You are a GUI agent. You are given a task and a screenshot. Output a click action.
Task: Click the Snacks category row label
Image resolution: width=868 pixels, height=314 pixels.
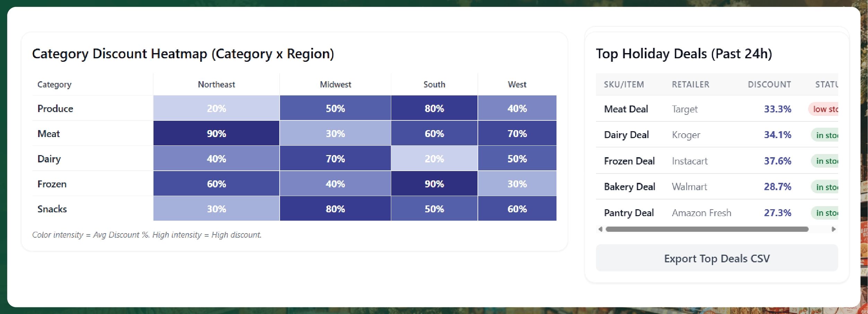(52, 209)
